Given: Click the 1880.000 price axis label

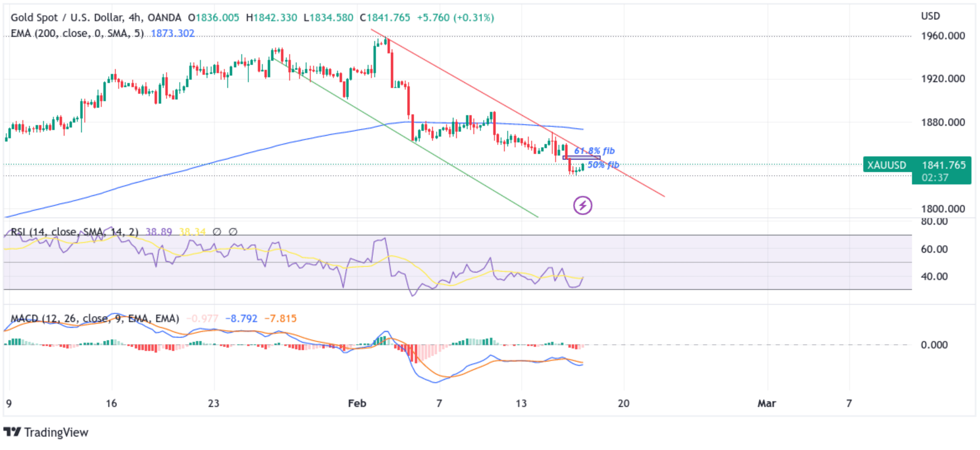Looking at the screenshot, I should pos(943,122).
